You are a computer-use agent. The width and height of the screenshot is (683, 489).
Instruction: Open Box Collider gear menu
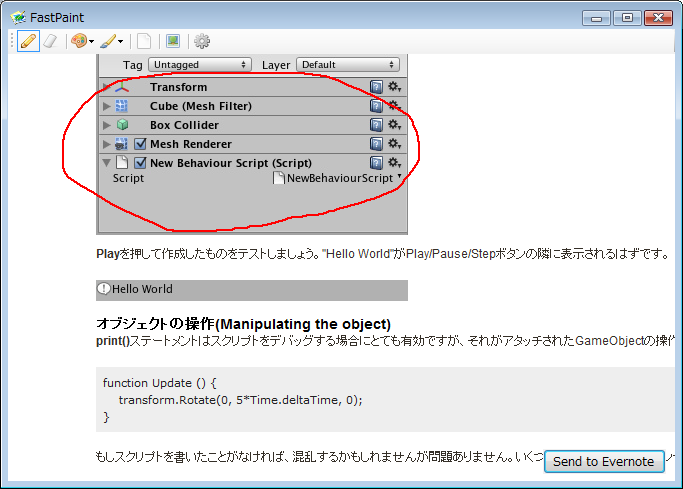pos(394,125)
